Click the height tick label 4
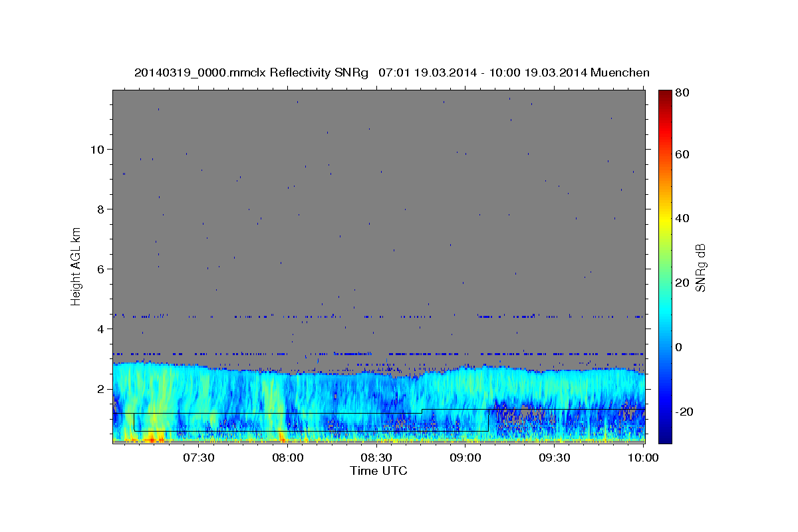This screenshot has height=532, width=798. [100, 329]
